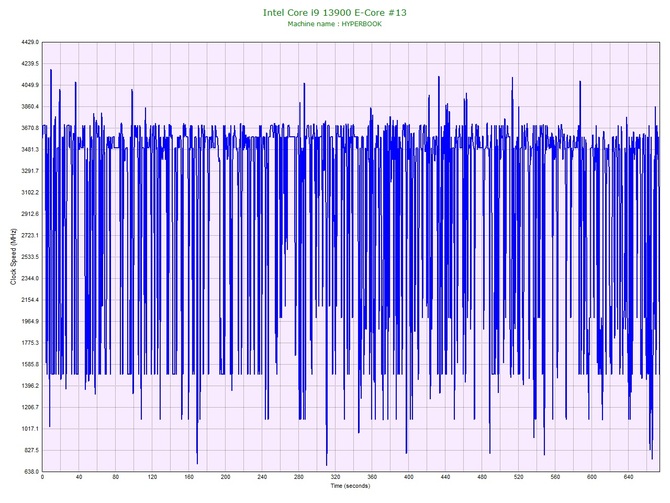Select the 4239.5 y-axis label

coord(30,63)
